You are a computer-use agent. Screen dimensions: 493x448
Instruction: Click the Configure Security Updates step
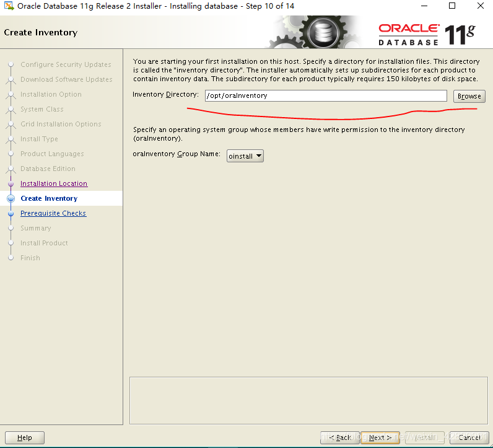click(66, 64)
